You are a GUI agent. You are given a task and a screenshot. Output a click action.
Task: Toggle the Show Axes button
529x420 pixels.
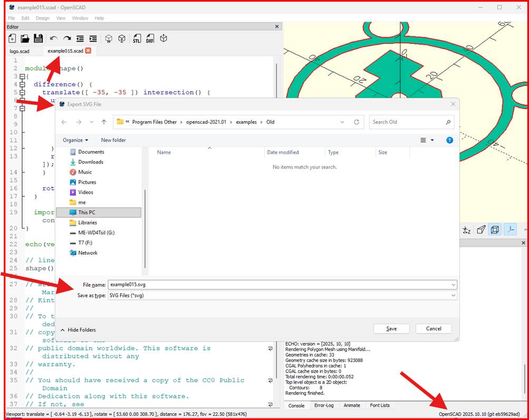coord(510,229)
